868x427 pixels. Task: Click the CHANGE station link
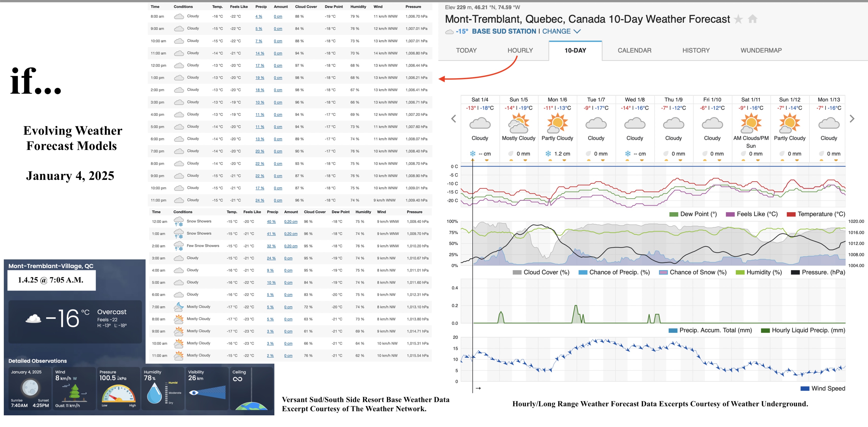pos(556,31)
